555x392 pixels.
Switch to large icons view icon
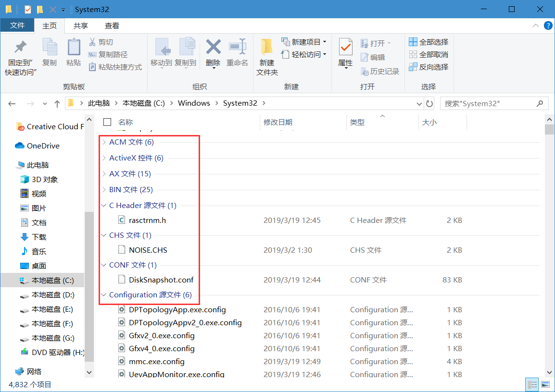click(545, 385)
